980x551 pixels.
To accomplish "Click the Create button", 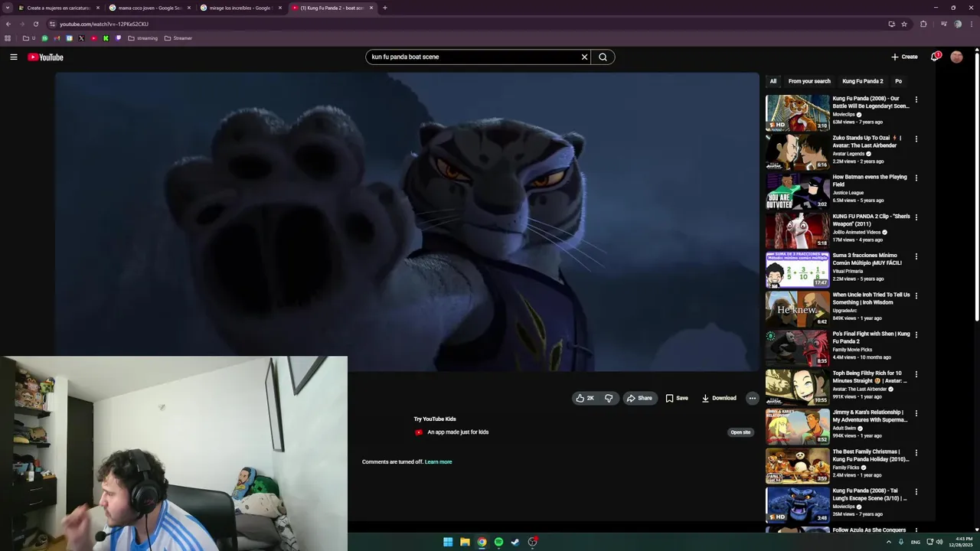I will point(904,57).
